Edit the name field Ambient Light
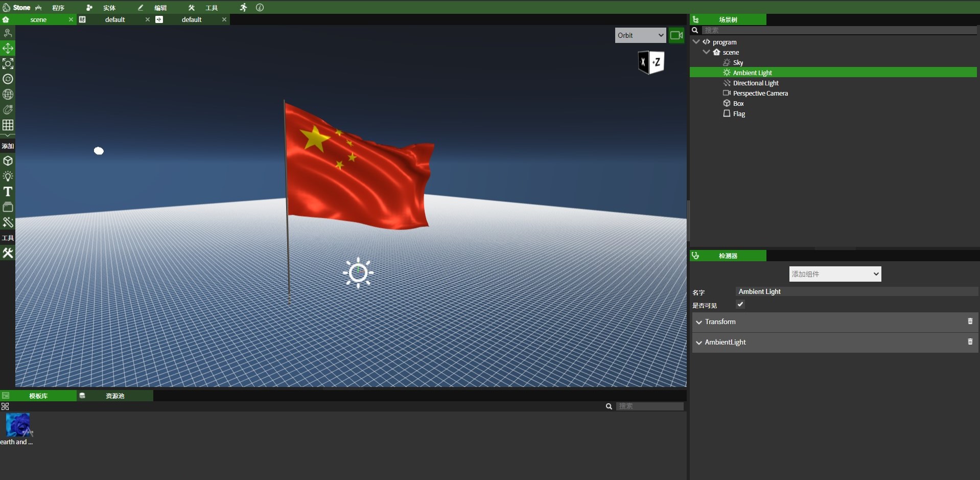This screenshot has width=980, height=480. coord(857,291)
